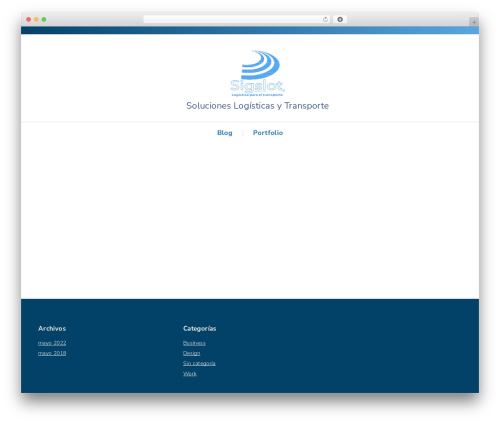Image resolution: width=500 pixels, height=423 pixels.
Task: Open a new tab with plus icon
Action: pyautogui.click(x=474, y=22)
